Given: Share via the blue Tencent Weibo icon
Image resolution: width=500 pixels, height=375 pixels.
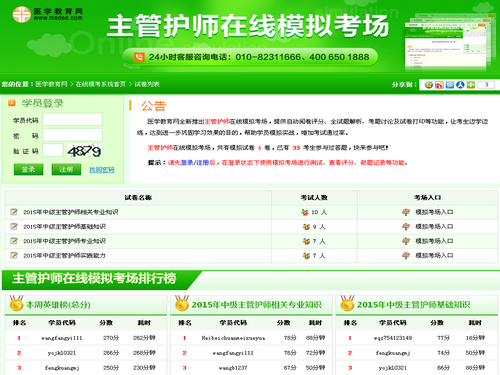Looking at the screenshot, I should [450, 85].
